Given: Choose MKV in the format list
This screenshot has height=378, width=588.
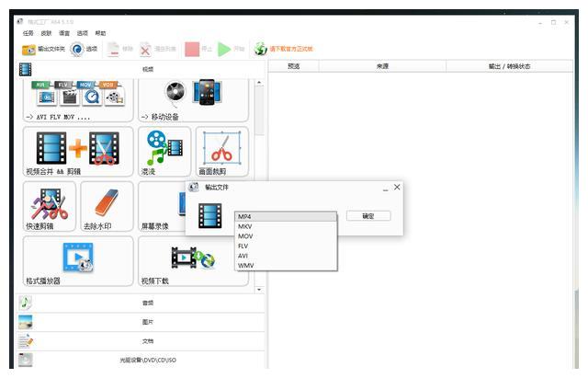Looking at the screenshot, I should (286, 226).
